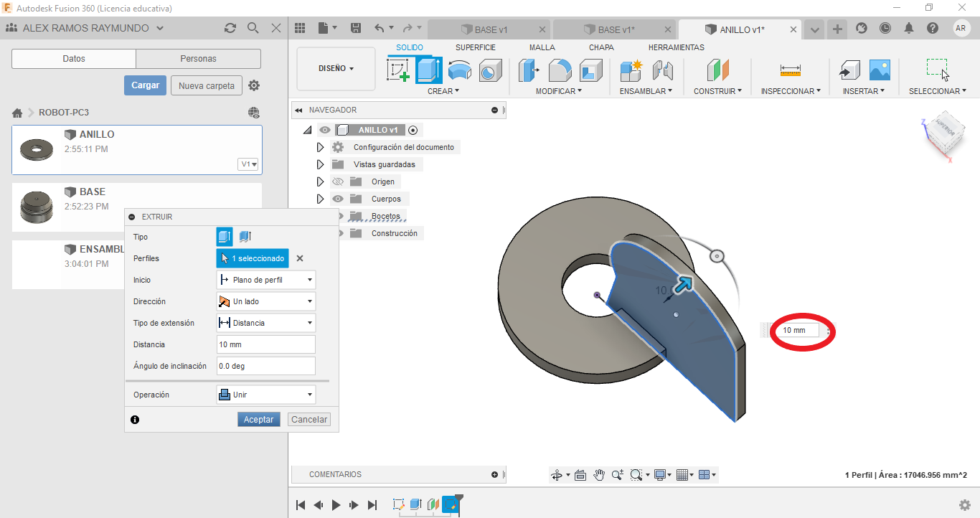Open the Operación dropdown showing Unir
Image resolution: width=980 pixels, height=518 pixels.
(x=265, y=395)
